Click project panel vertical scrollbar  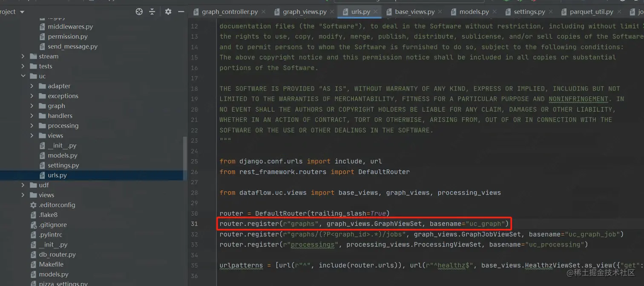click(x=185, y=158)
